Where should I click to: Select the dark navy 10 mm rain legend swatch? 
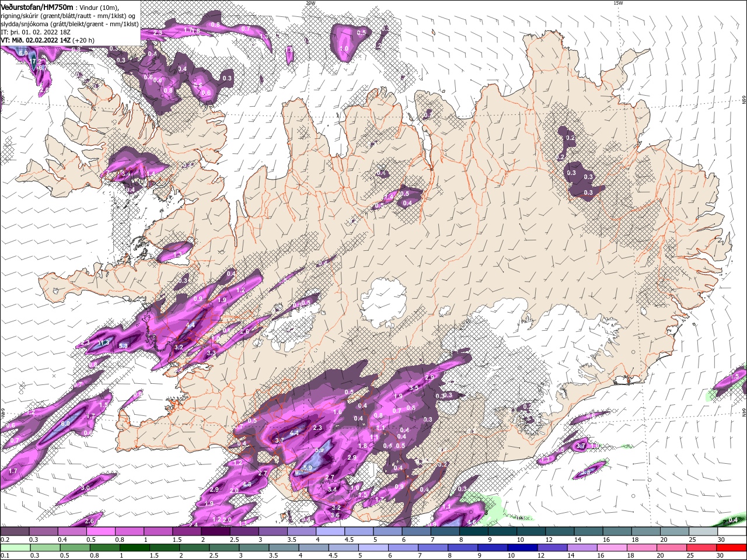[522, 547]
